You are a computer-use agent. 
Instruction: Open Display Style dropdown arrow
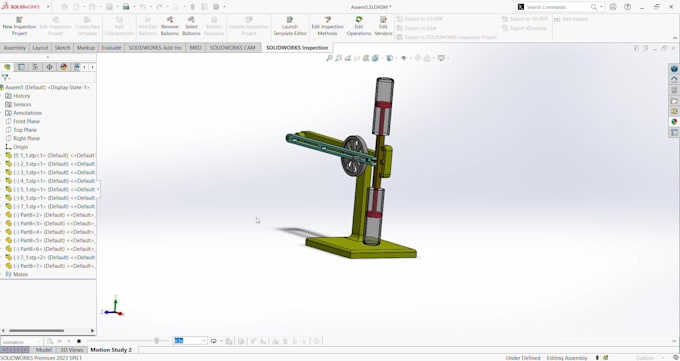tap(395, 58)
